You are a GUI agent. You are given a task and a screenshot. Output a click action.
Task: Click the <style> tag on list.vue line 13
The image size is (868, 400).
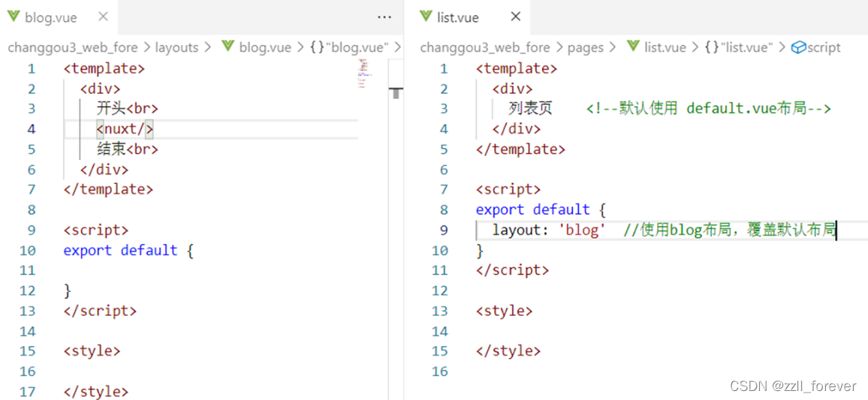[x=505, y=311]
